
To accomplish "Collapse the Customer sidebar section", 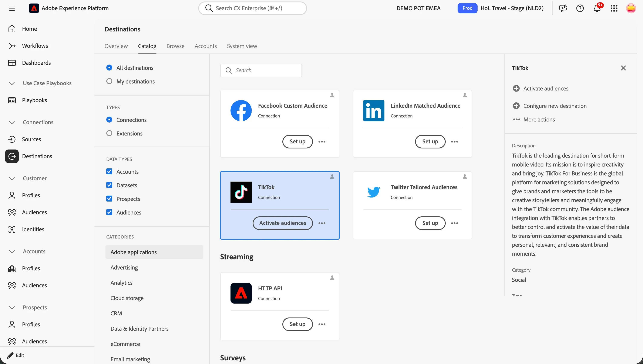I will 12,178.
